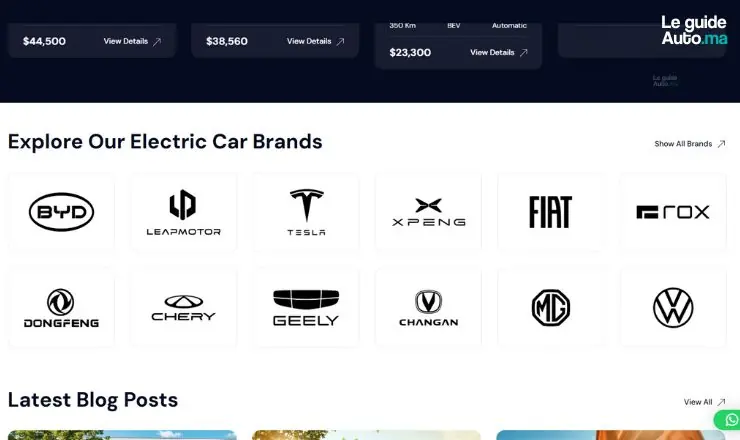Open the middle blog post thumbnail
The width and height of the screenshot is (740, 440).
(367, 435)
